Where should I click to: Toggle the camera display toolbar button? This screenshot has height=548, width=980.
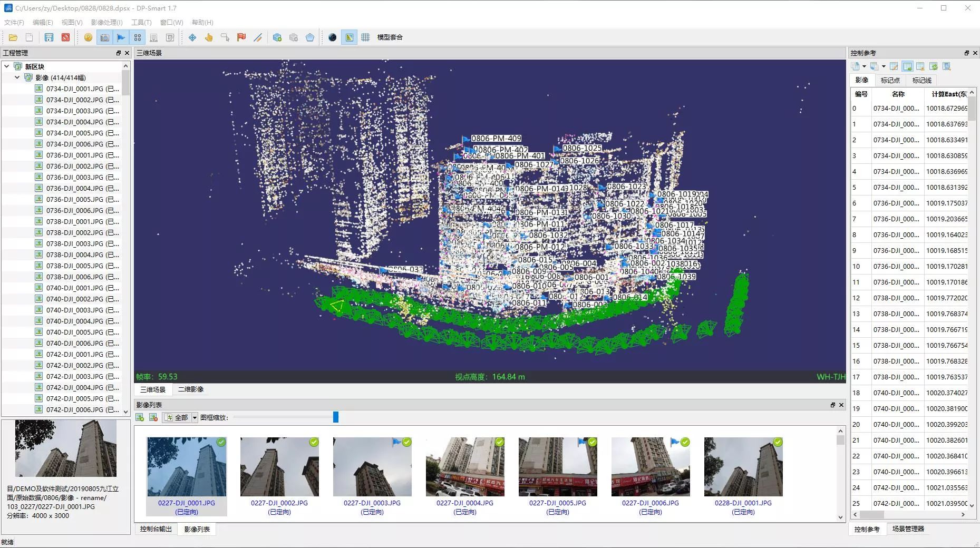[x=105, y=37]
